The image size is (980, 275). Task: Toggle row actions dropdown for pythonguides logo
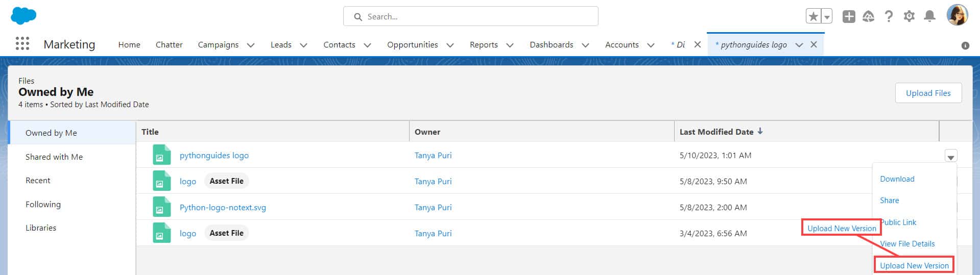tap(950, 156)
